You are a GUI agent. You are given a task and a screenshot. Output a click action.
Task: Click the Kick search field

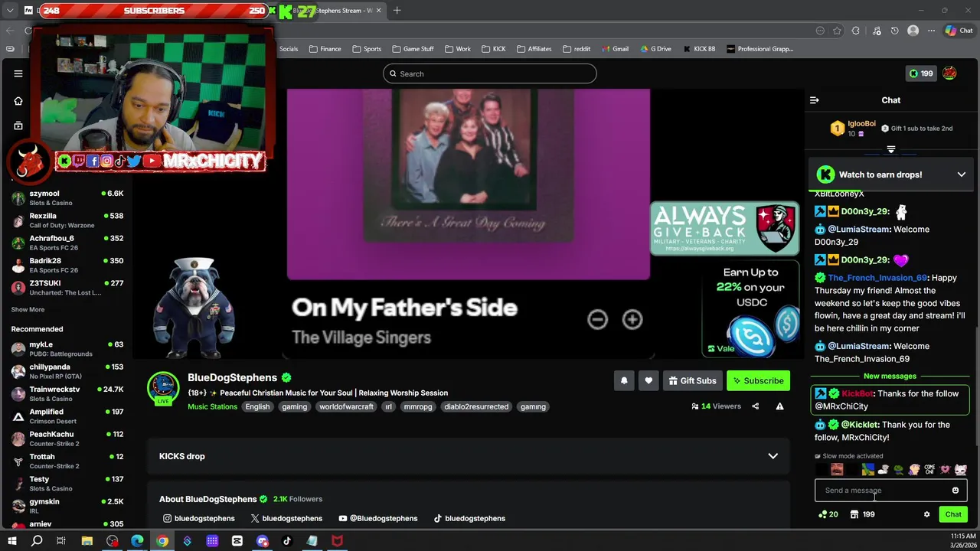[490, 73]
